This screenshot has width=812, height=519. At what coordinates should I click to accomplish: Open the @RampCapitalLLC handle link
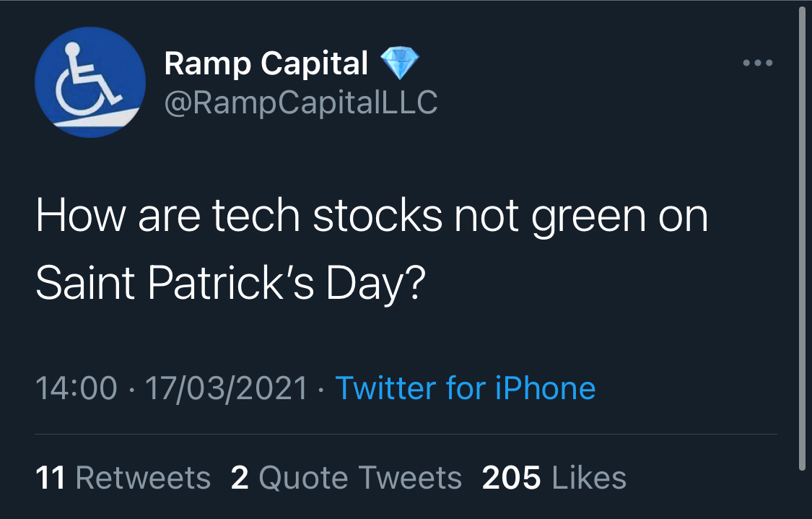[301, 103]
